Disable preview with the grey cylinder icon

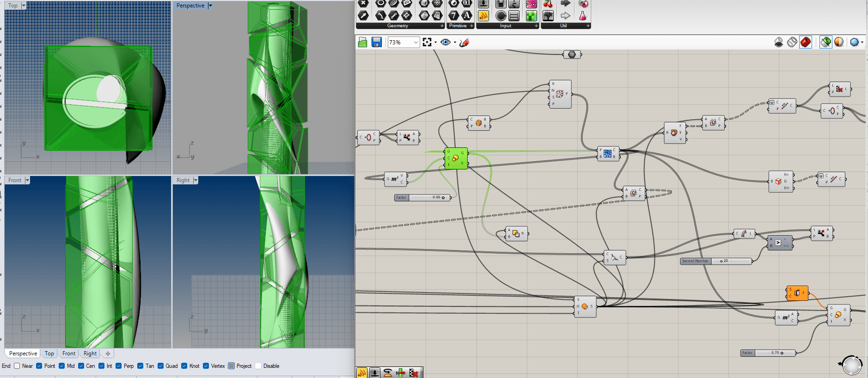point(779,43)
